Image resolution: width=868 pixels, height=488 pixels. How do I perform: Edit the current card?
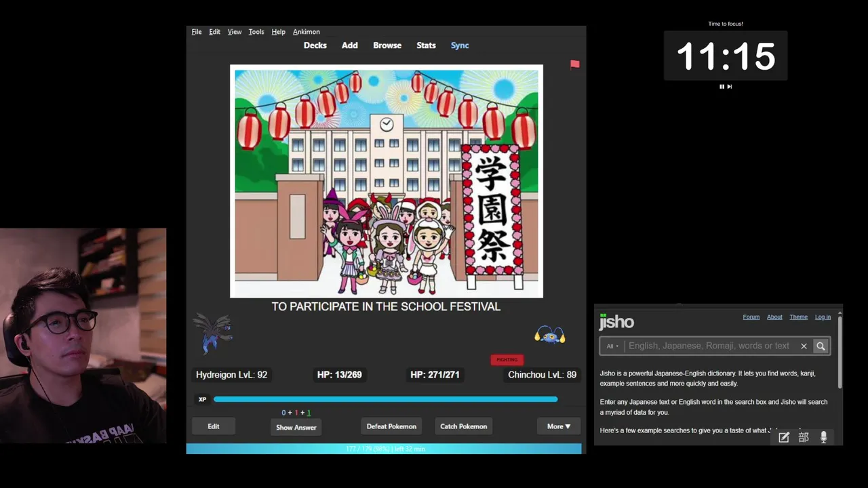(x=214, y=426)
